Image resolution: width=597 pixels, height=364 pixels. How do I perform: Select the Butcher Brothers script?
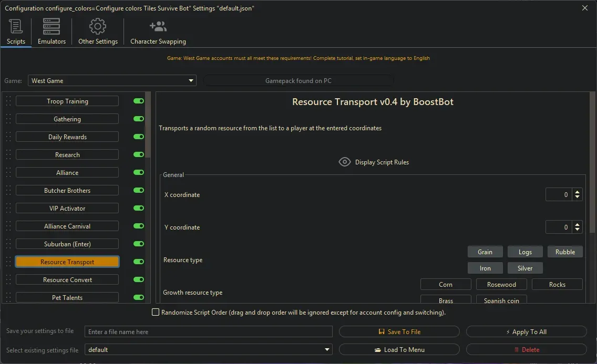pos(67,191)
